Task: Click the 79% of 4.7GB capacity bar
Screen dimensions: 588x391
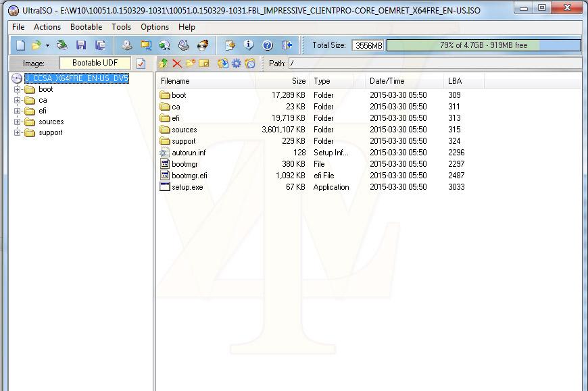Action: click(484, 45)
